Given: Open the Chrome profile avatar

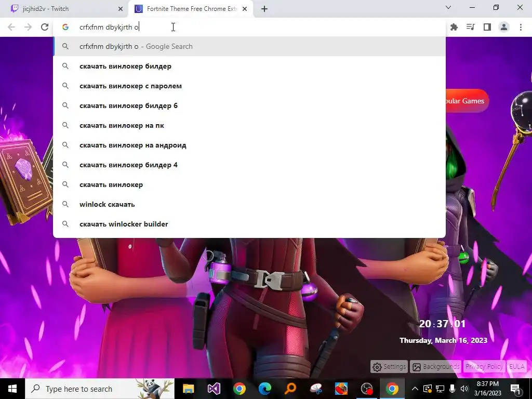Looking at the screenshot, I should [x=504, y=27].
